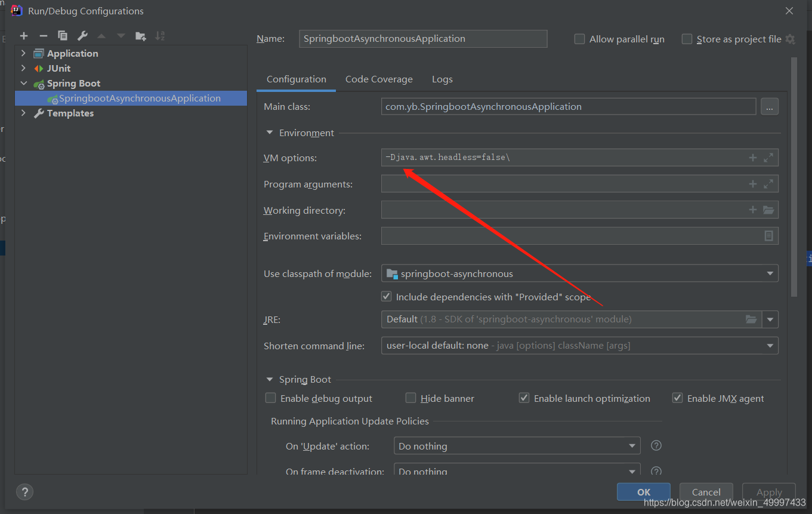The width and height of the screenshot is (812, 514).
Task: Click the configuration Name field
Action: (423, 38)
